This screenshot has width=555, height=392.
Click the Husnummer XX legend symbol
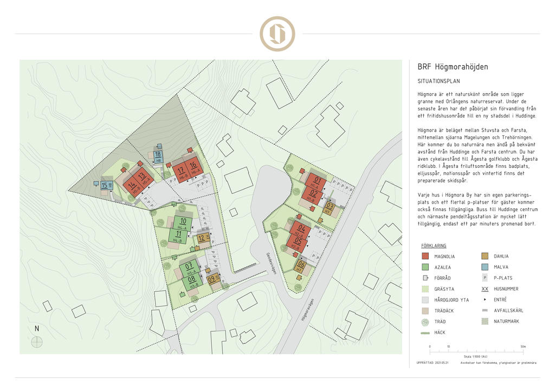(485, 289)
